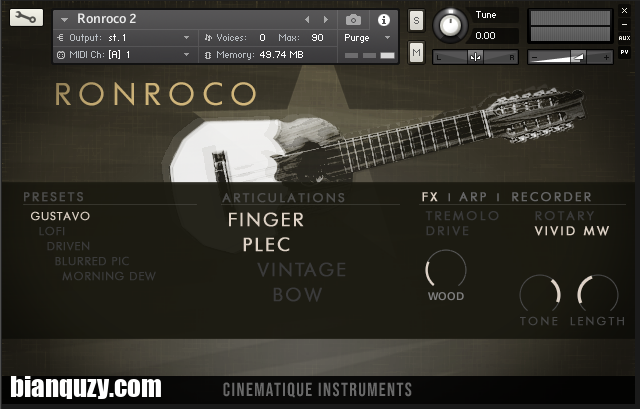Toggle the AUX sends button
640x409 pixels.
pyautogui.click(x=624, y=38)
